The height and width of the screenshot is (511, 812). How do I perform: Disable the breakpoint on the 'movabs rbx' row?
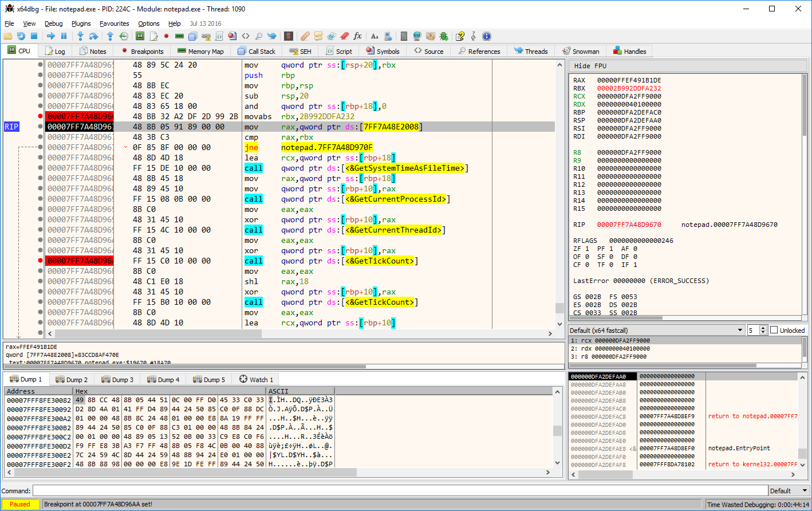tap(40, 116)
